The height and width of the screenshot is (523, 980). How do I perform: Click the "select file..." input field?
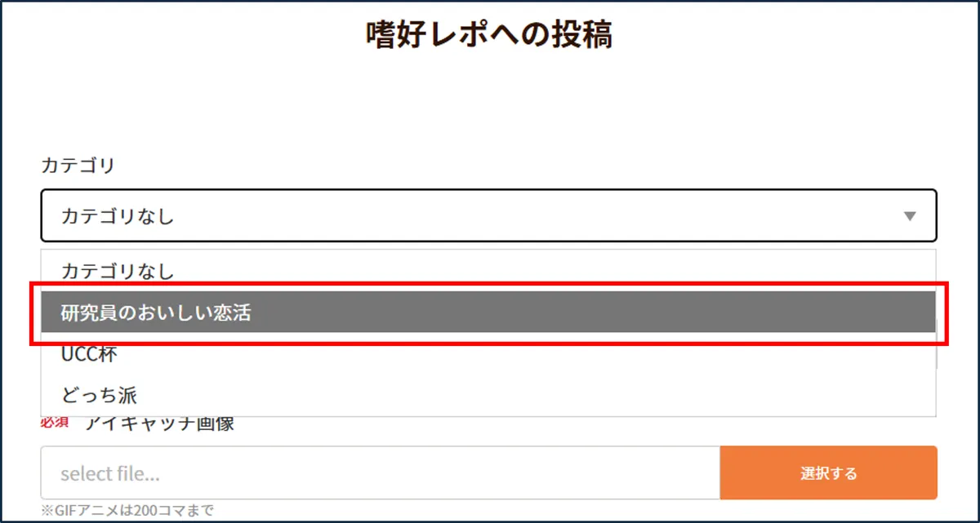380,473
